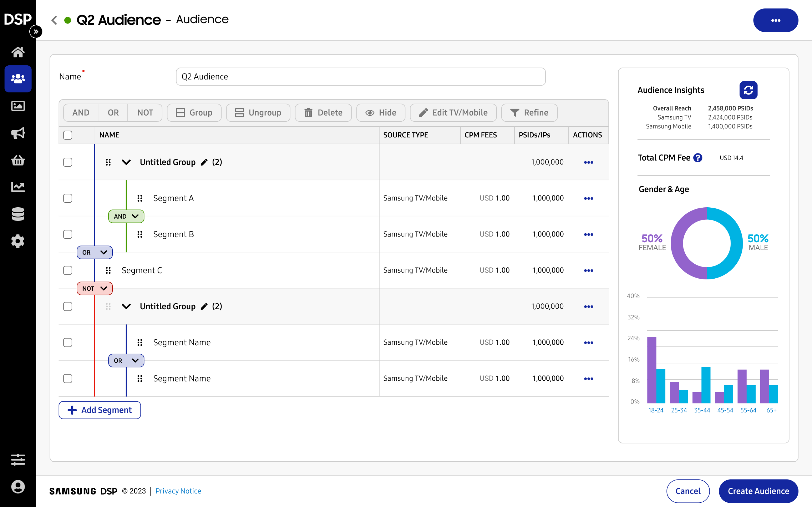Screen dimensions: 812x507
Task: Click the Total CPM Fee help icon
Action: click(x=698, y=158)
